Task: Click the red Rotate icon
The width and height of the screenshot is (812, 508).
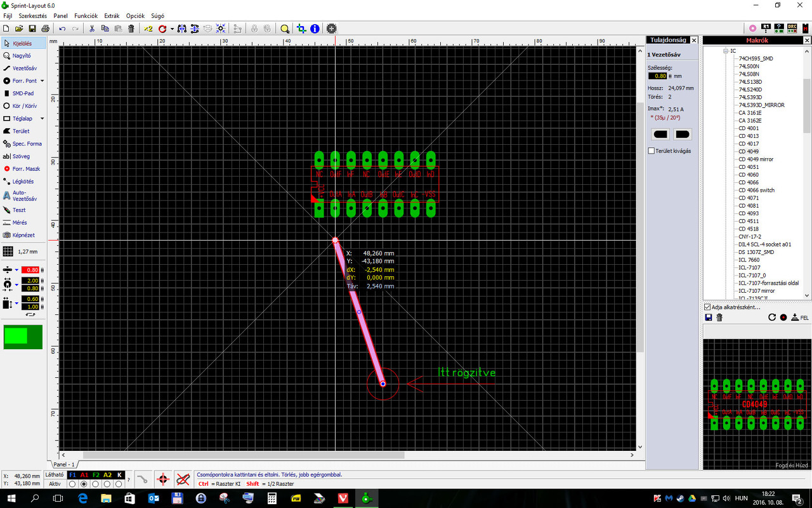Action: pyautogui.click(x=162, y=29)
